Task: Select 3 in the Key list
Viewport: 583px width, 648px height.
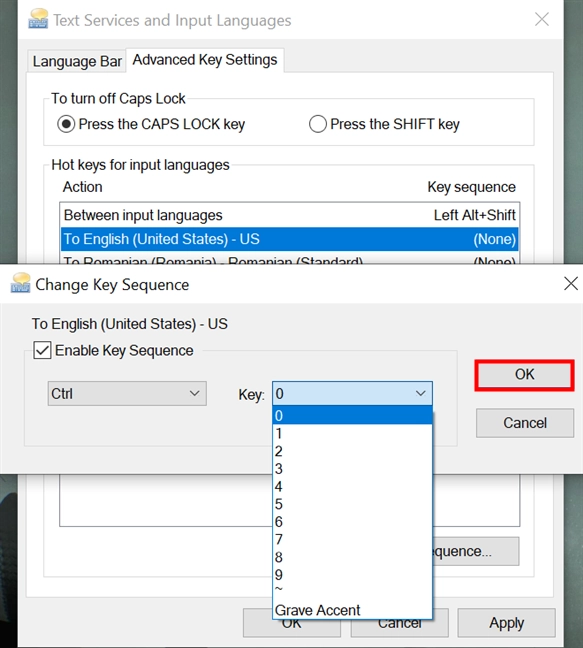Action: coord(352,469)
